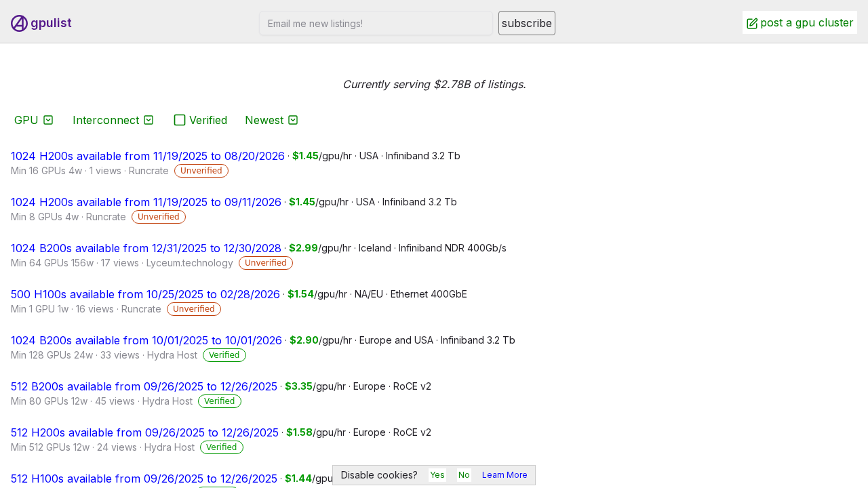The image size is (868, 488).
Task: Open the 1024 H200s listing ending 08/20/2026
Action: click(x=147, y=155)
